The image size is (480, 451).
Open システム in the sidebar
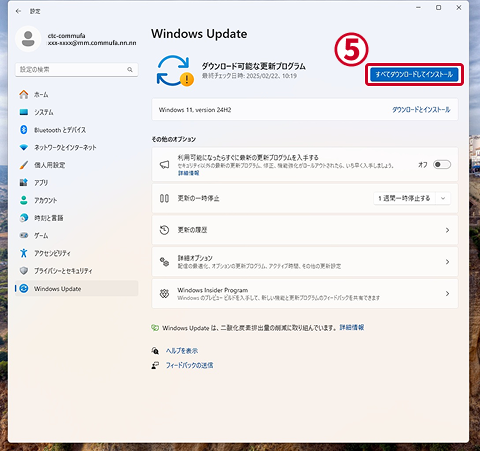pyautogui.click(x=76, y=112)
